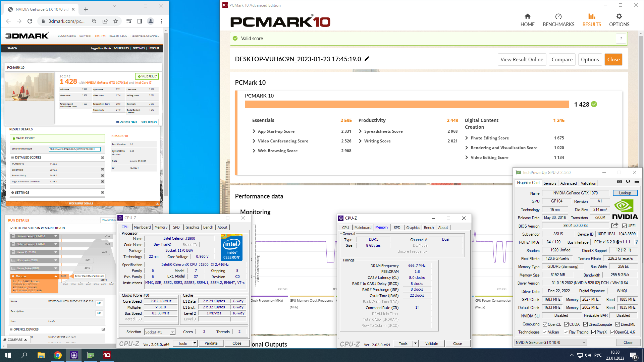Screen dimensions: 644x362
Task: Click the PCMark 10 orange score bar
Action: tap(407, 105)
